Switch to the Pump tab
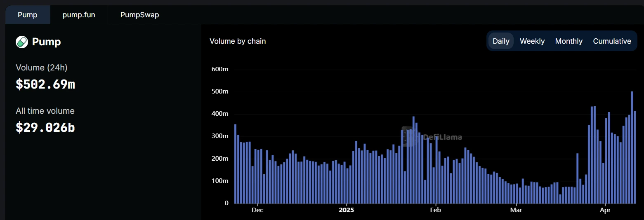This screenshot has height=220, width=644. pos(28,15)
